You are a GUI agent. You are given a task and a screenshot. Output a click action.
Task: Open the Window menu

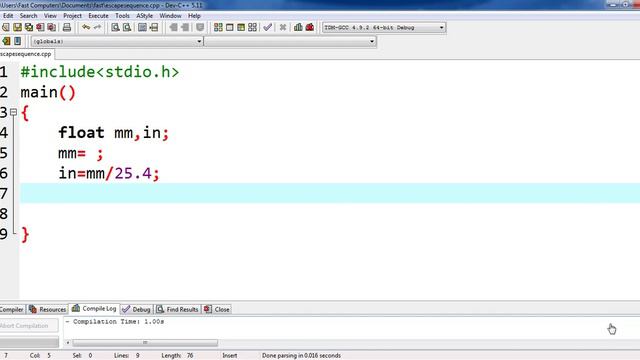tap(170, 16)
